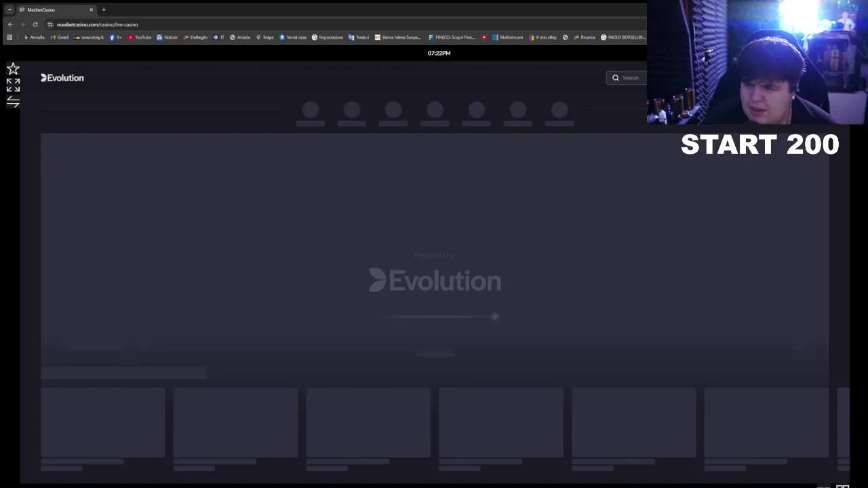This screenshot has width=868, height=488.
Task: Click the favorite star icon
Action: [13, 69]
